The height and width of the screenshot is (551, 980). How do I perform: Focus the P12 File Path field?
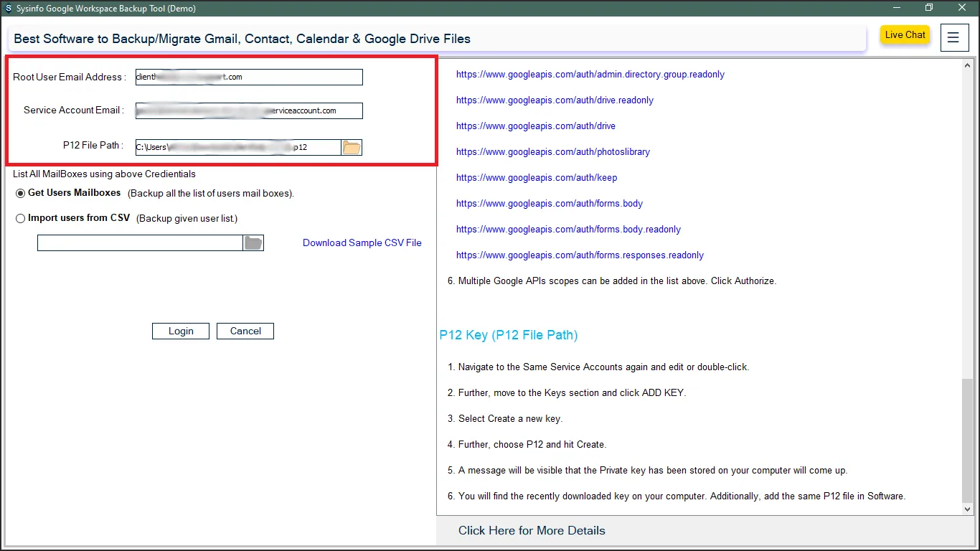tap(238, 147)
